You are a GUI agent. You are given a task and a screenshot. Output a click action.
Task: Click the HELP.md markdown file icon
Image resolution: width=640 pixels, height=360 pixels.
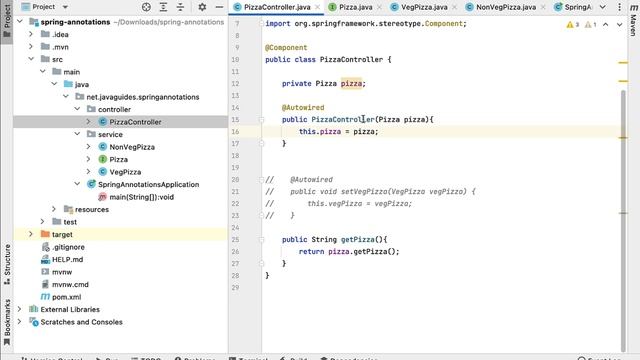[x=45, y=260]
